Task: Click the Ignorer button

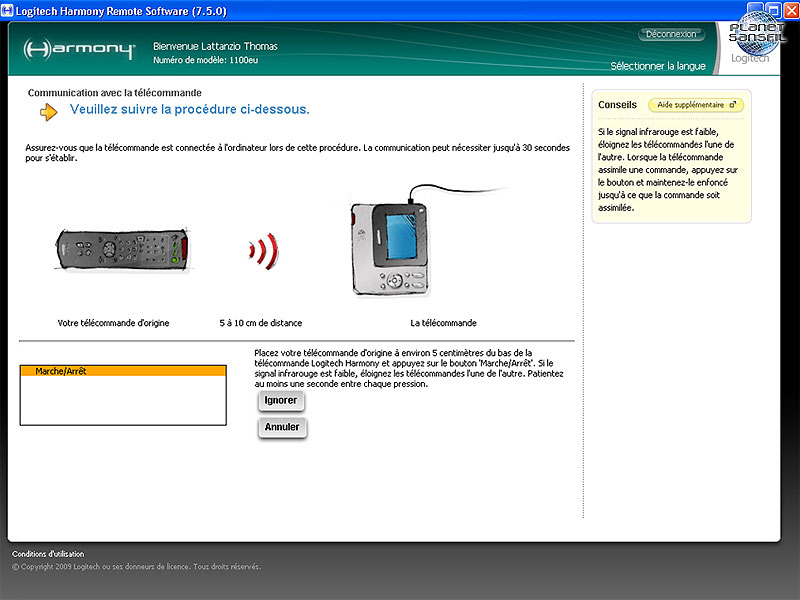Action: (x=281, y=401)
